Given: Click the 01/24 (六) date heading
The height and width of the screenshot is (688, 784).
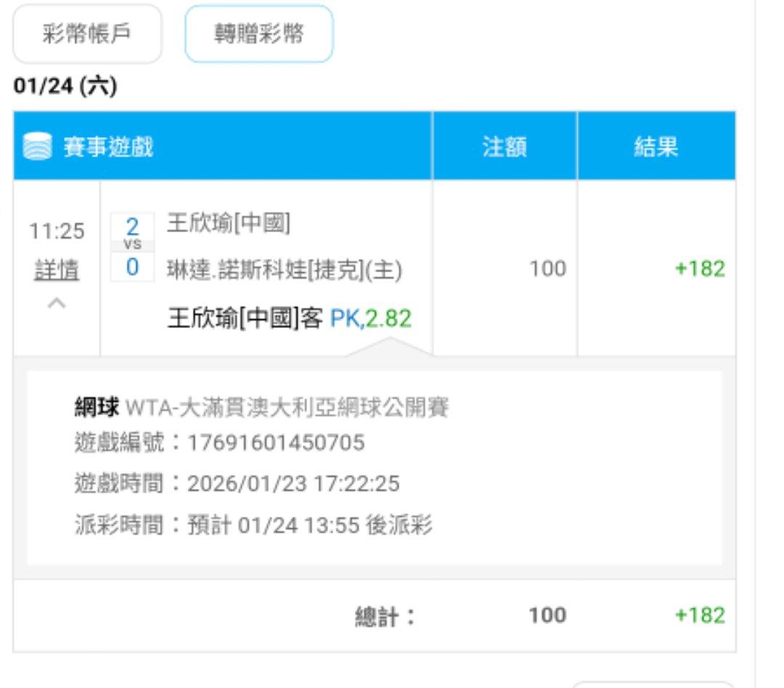Looking at the screenshot, I should (65, 87).
